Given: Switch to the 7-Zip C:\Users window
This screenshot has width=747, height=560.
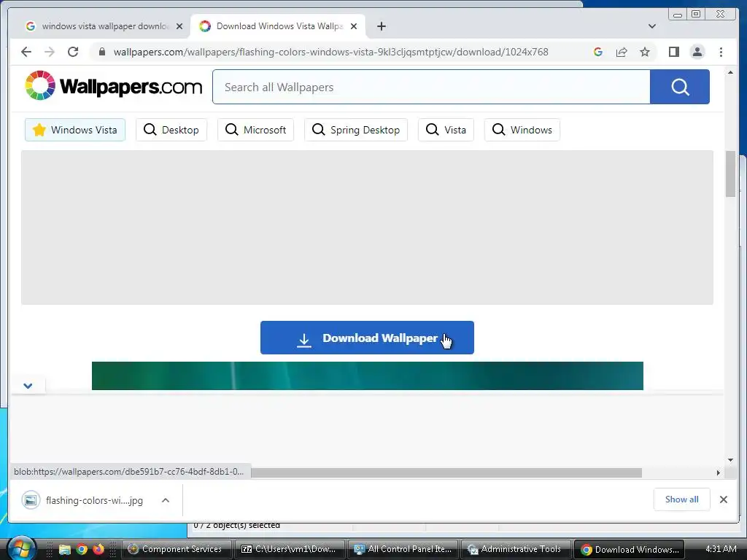Looking at the screenshot, I should 290,549.
